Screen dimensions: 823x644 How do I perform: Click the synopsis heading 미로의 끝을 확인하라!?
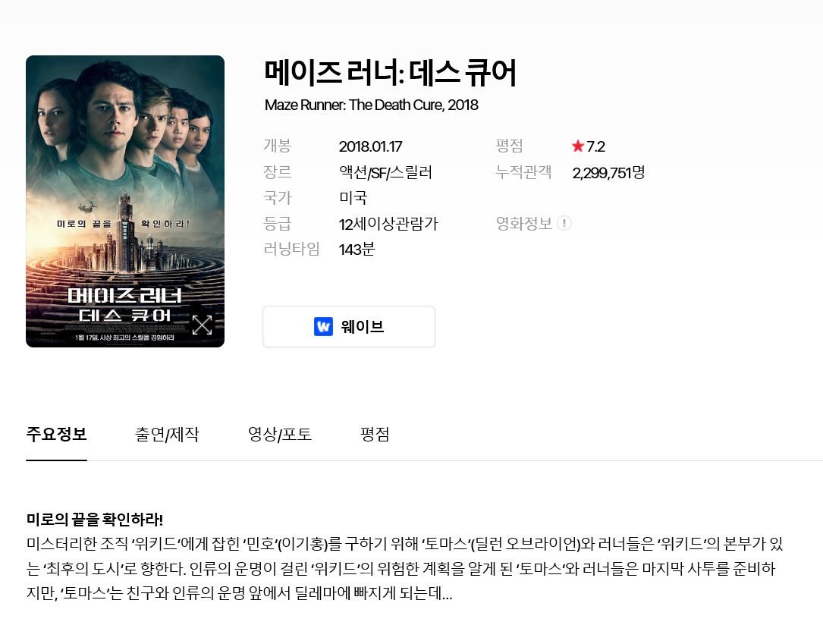point(95,520)
